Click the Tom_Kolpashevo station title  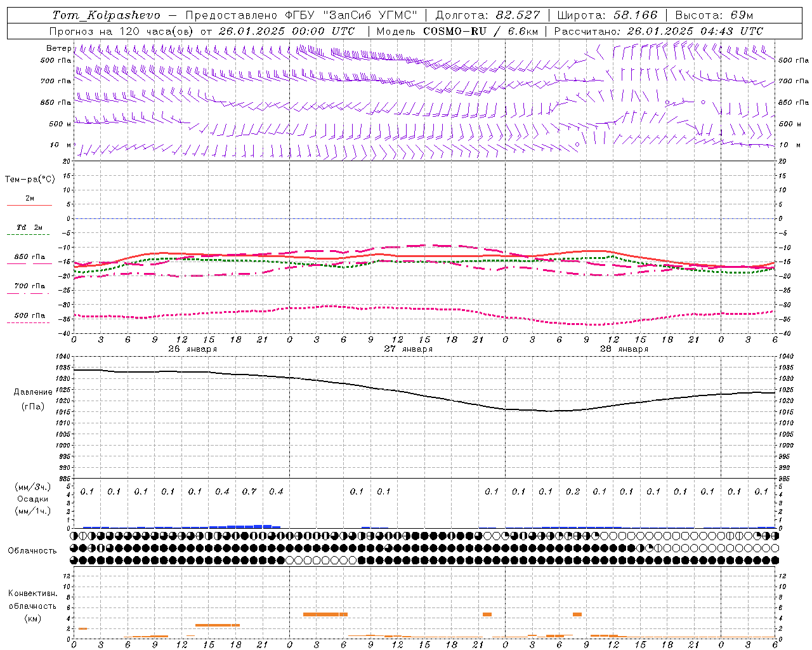click(x=106, y=15)
